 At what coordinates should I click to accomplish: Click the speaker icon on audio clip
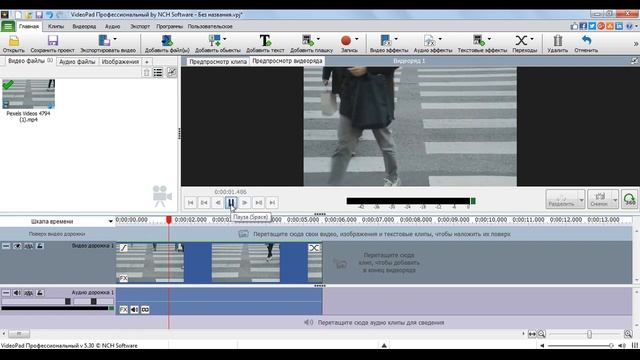(134, 310)
